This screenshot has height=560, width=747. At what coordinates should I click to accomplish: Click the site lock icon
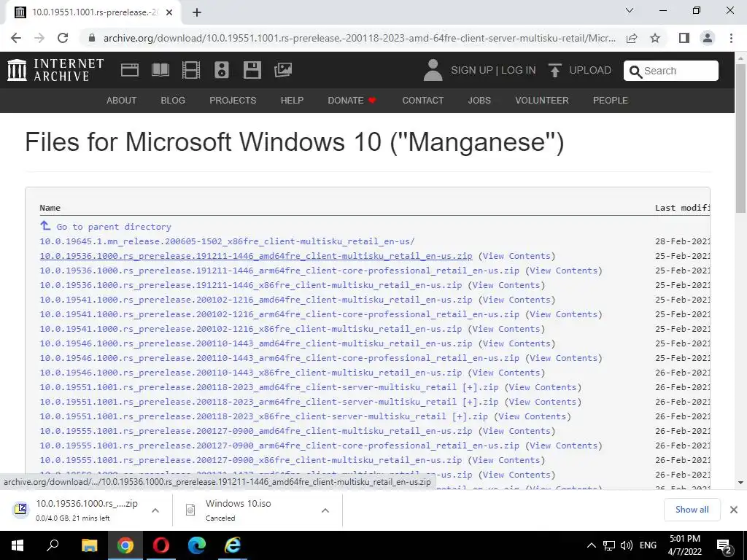coord(92,38)
